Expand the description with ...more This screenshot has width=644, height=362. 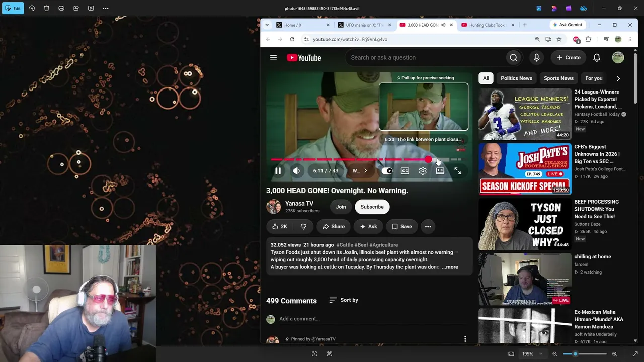(x=450, y=267)
